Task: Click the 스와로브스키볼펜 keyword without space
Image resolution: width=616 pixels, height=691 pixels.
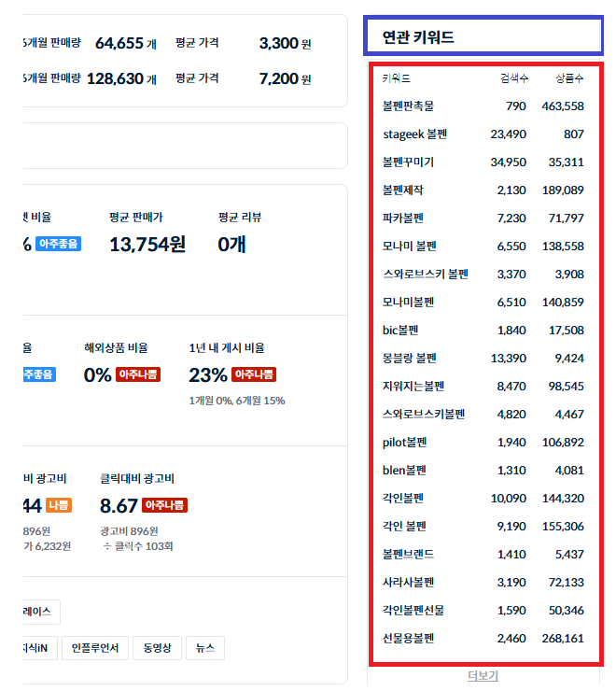Action: tap(424, 415)
